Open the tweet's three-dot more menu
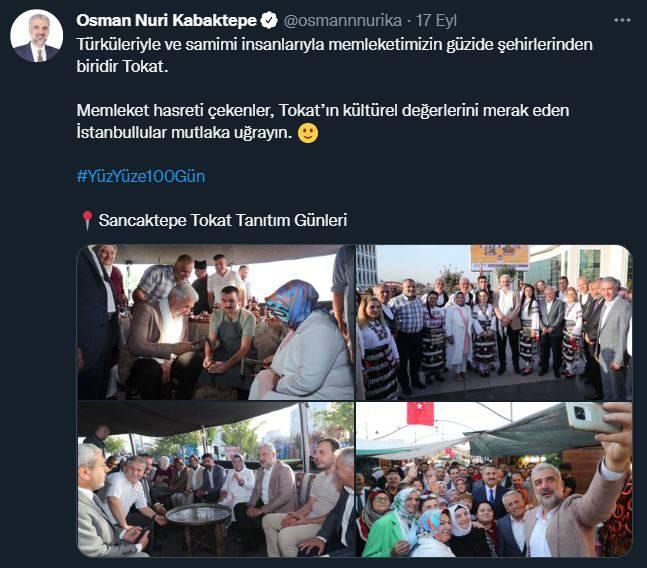Viewport: 647px width, 568px height. tap(622, 20)
